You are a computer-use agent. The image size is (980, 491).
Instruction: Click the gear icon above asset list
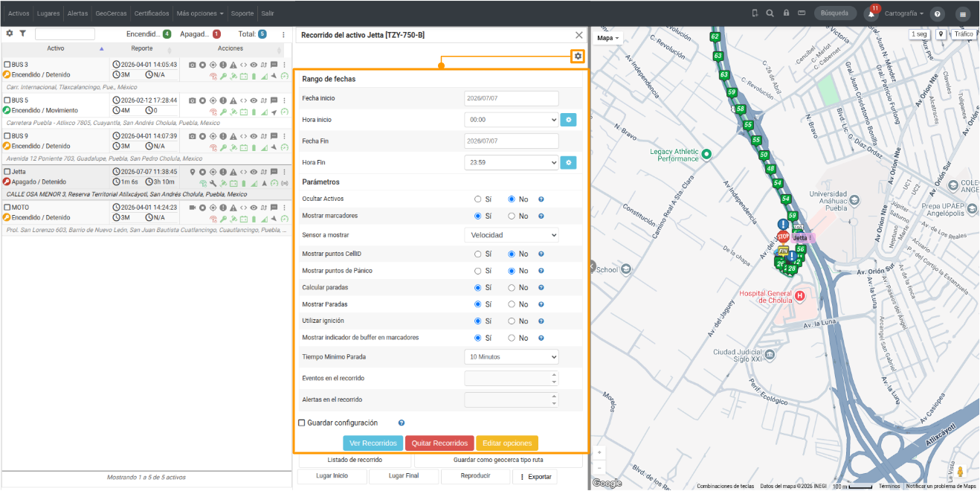pos(10,33)
